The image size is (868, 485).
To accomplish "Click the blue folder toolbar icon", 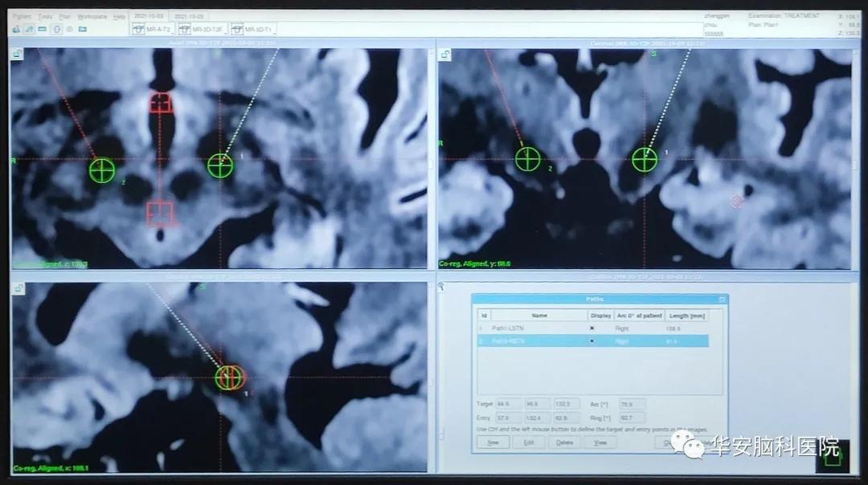I will (83, 29).
